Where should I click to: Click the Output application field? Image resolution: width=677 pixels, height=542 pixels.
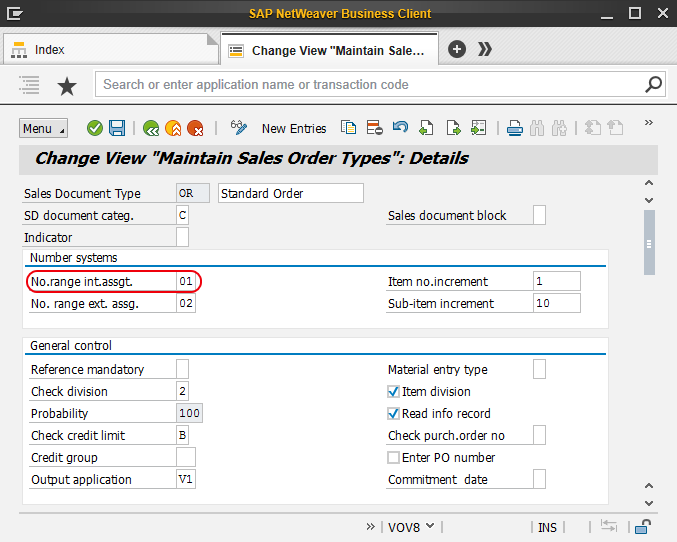pos(186,479)
